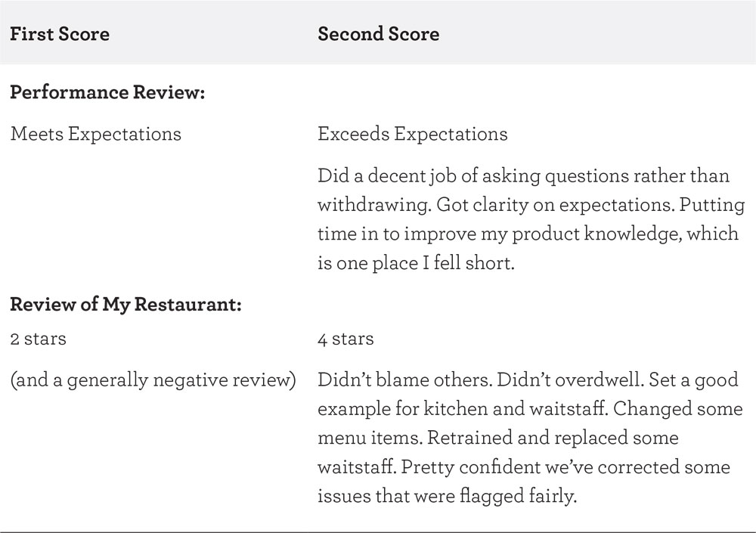Click the words 'withdrawing' in the review paragraph
Image resolution: width=756 pixels, height=533 pixels.
(x=373, y=205)
